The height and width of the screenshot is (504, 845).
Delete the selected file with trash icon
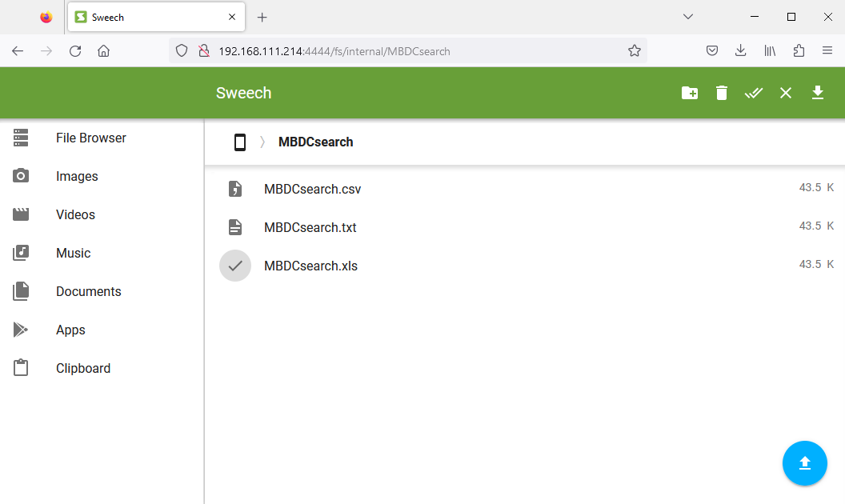point(722,94)
